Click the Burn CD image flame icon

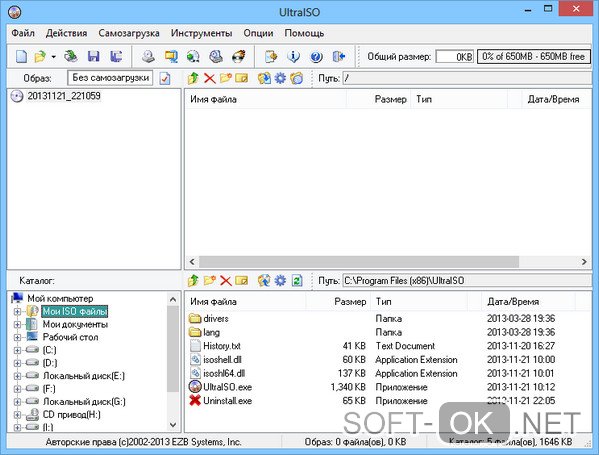(239, 57)
